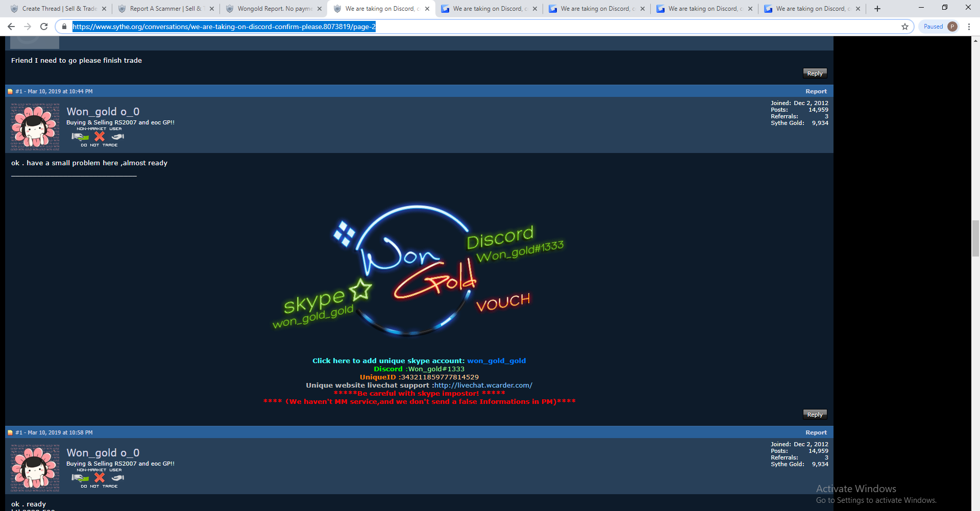Click the 'Friend I need to go' message text

77,60
